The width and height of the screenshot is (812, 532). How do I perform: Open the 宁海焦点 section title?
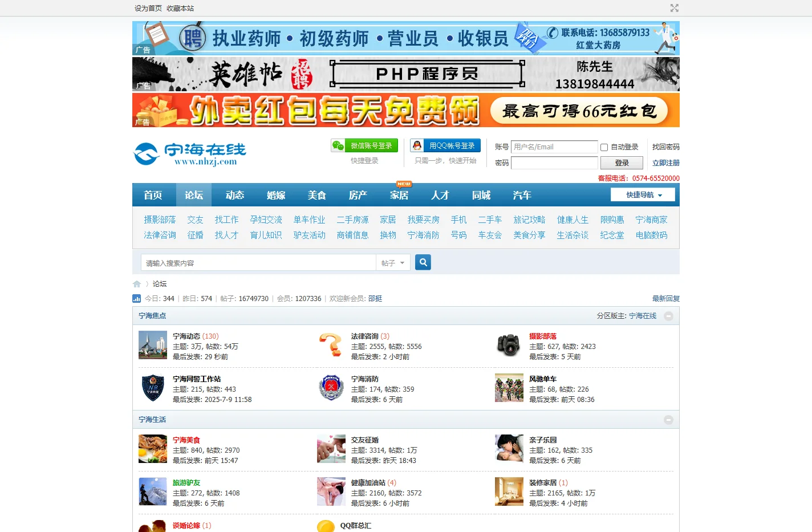point(152,316)
